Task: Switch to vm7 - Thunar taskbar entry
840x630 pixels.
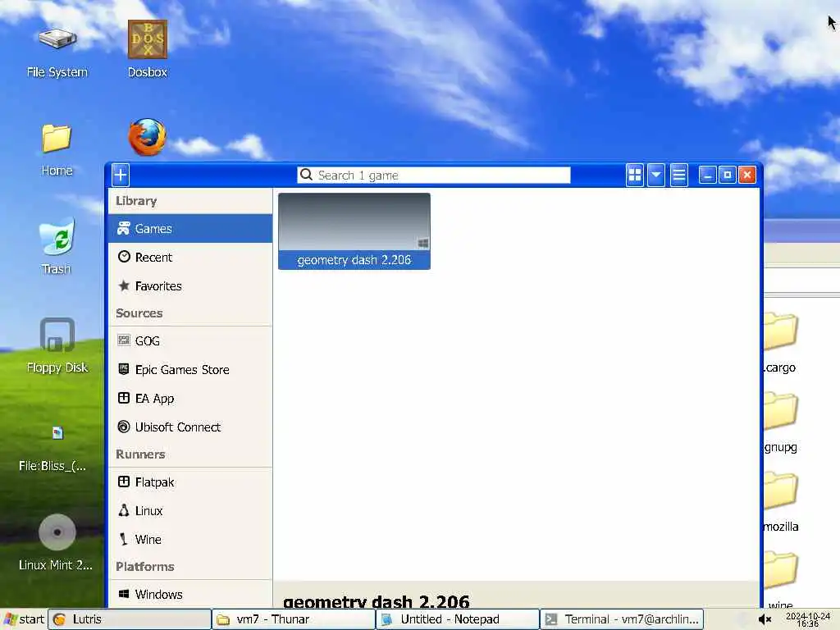Action: click(x=294, y=619)
